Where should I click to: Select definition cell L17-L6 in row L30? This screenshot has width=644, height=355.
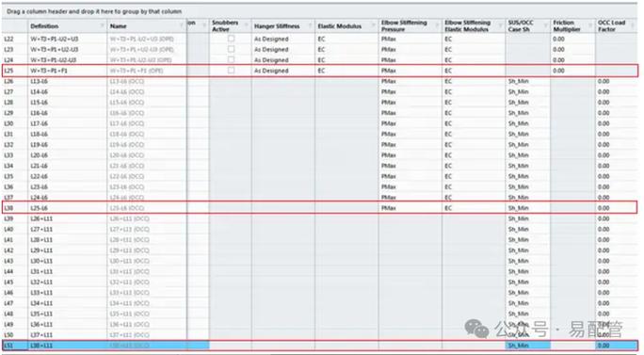[68, 123]
